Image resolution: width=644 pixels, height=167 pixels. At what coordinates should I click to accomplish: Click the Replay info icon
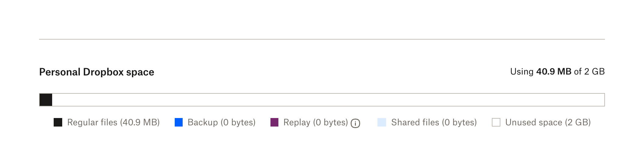coord(355,123)
